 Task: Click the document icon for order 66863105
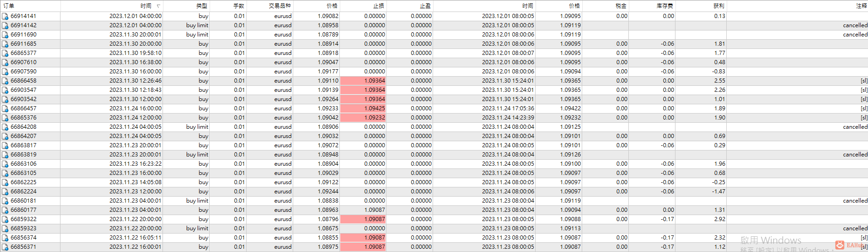[5, 173]
